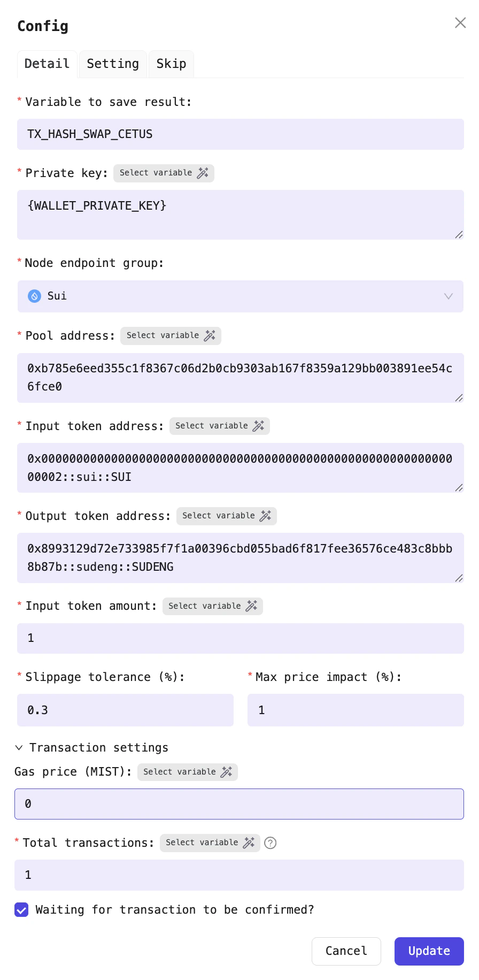Click Cancel to discard changes
Screen dimensions: 479x980
click(x=346, y=951)
